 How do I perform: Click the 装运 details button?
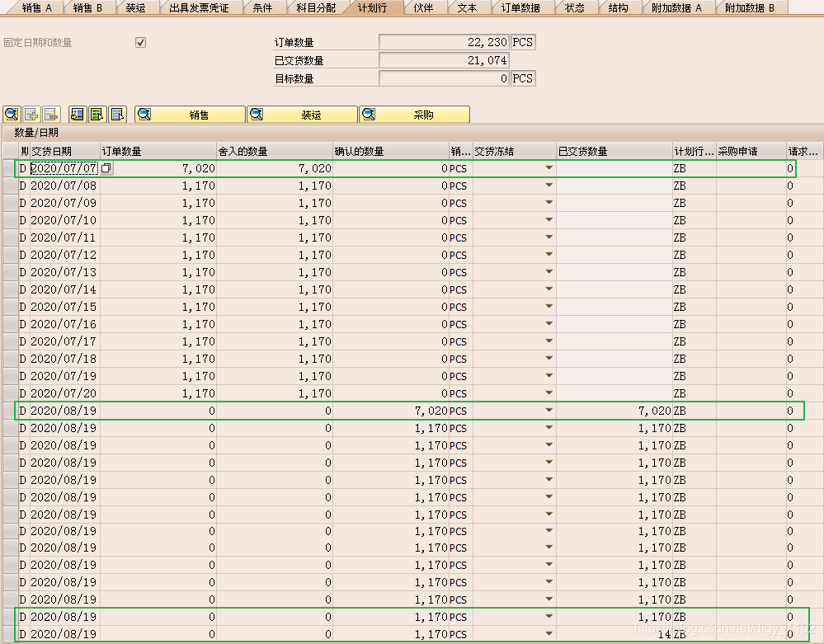click(302, 115)
